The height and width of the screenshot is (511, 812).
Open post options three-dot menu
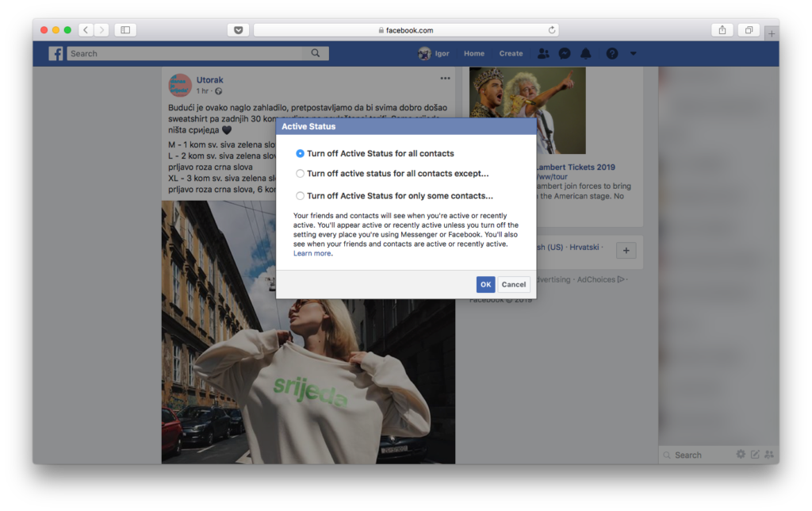point(445,79)
